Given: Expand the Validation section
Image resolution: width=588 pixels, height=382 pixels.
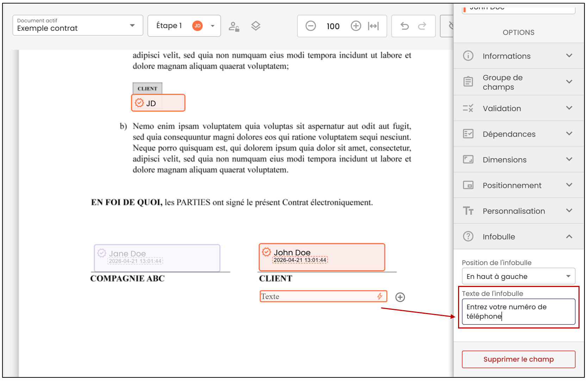Looking at the screenshot, I should (x=518, y=108).
